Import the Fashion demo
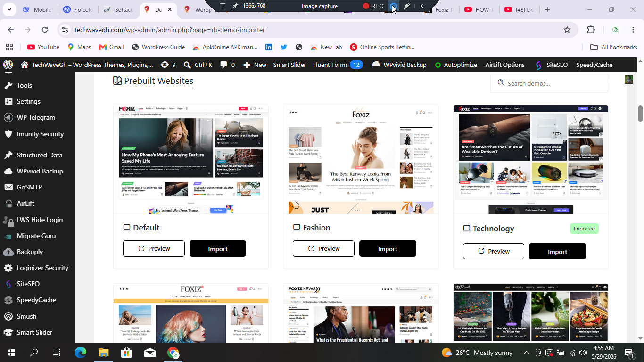Viewport: 644px width, 362px height. click(x=388, y=248)
